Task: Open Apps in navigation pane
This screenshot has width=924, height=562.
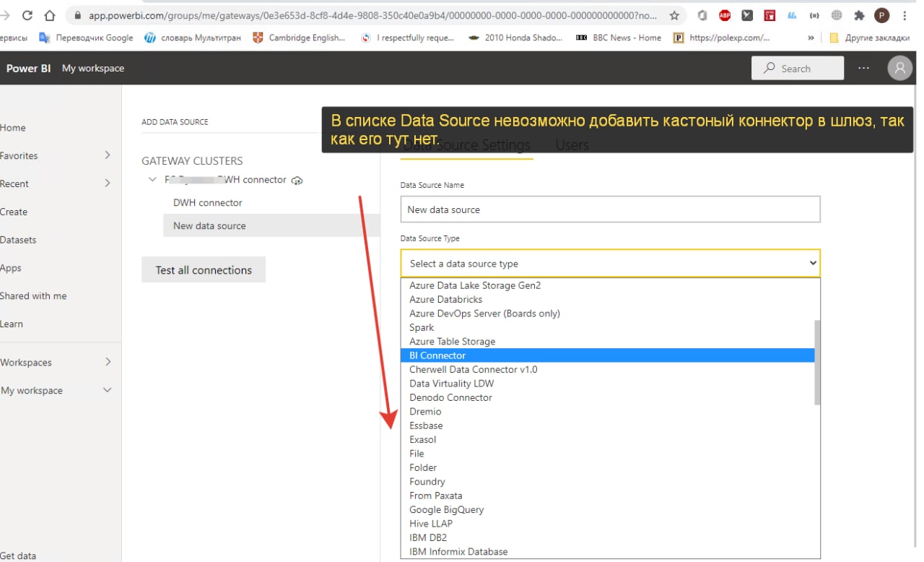Action: click(11, 268)
